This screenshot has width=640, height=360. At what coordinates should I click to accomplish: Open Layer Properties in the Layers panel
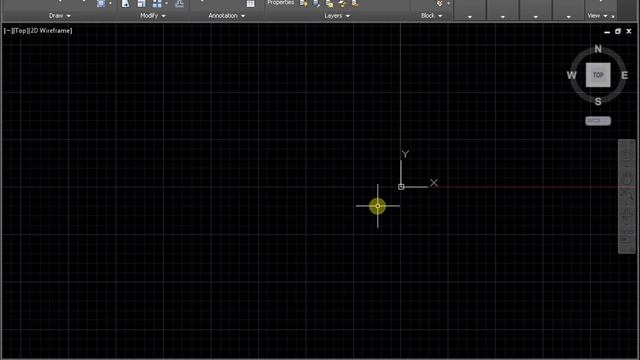(280, 3)
